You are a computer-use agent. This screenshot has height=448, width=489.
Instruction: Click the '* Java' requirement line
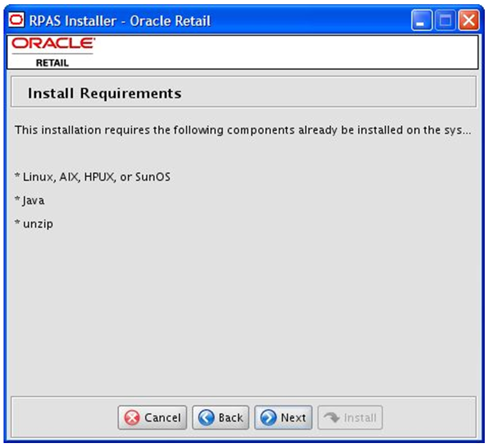(x=30, y=200)
